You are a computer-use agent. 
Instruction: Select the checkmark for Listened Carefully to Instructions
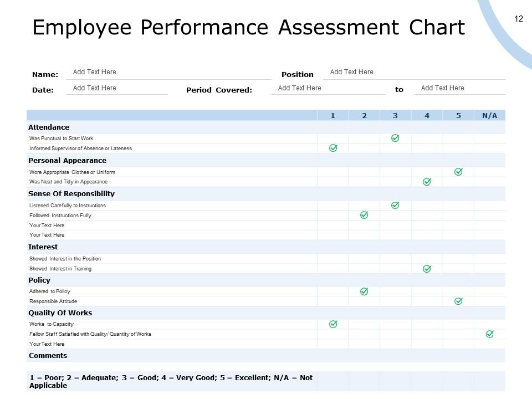pos(395,205)
